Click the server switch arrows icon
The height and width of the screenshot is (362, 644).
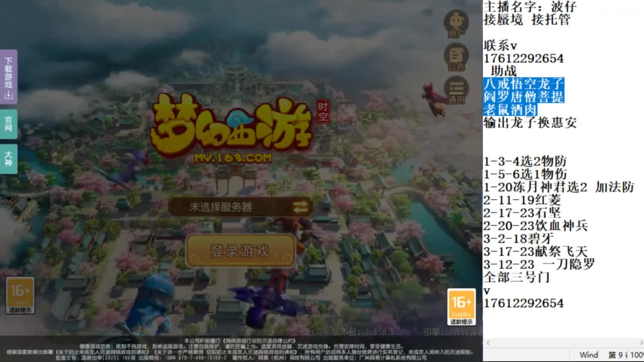pyautogui.click(x=301, y=207)
